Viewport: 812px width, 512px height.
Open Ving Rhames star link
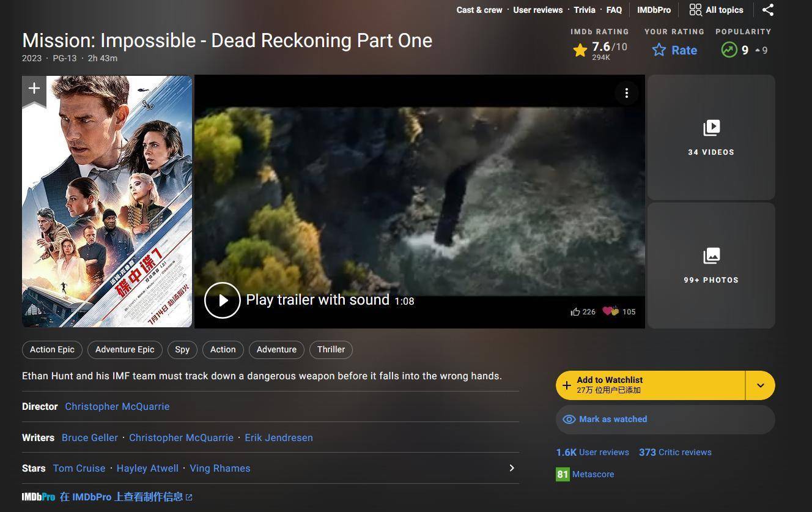pyautogui.click(x=220, y=469)
